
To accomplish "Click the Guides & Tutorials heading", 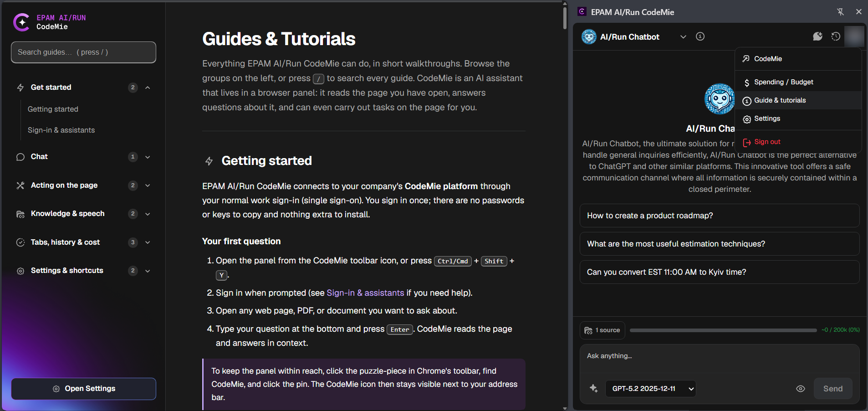I will [279, 39].
